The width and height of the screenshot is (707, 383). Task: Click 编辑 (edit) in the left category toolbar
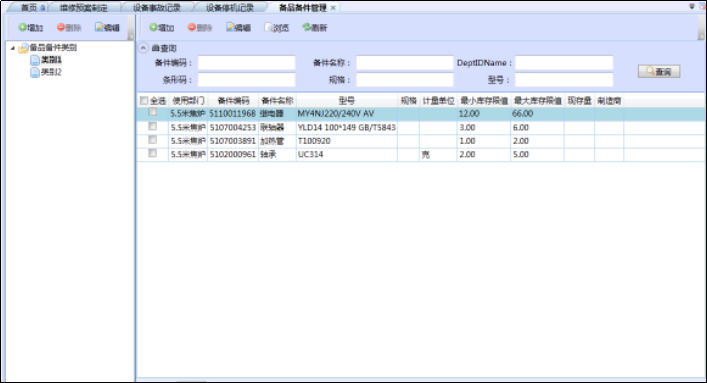107,28
